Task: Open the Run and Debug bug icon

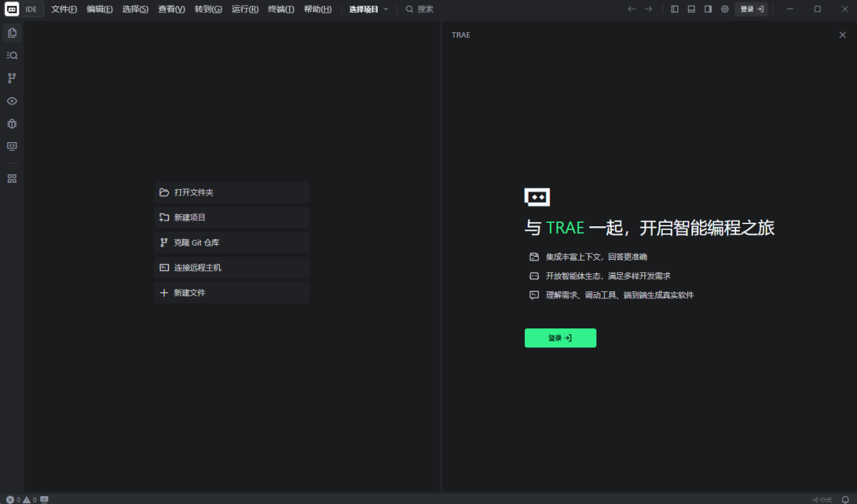Action: pyautogui.click(x=12, y=124)
